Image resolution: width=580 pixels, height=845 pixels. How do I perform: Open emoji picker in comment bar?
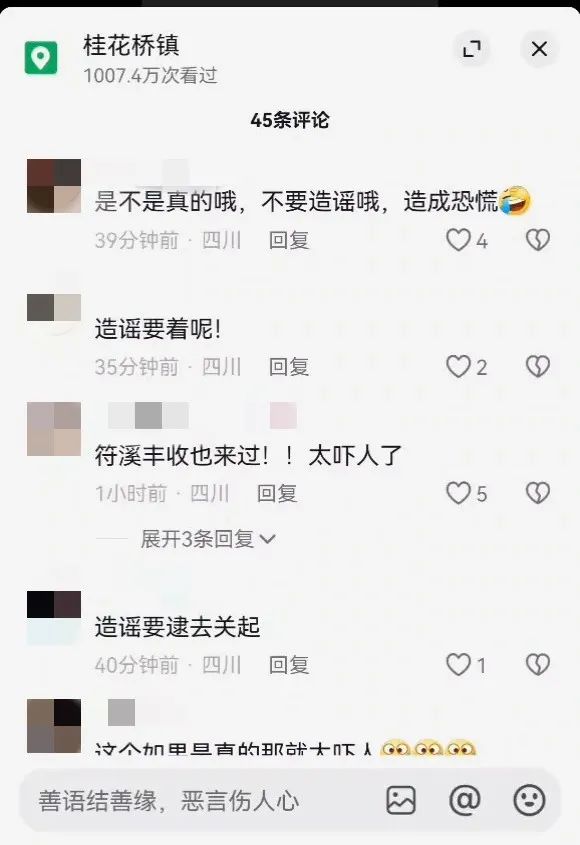click(529, 800)
